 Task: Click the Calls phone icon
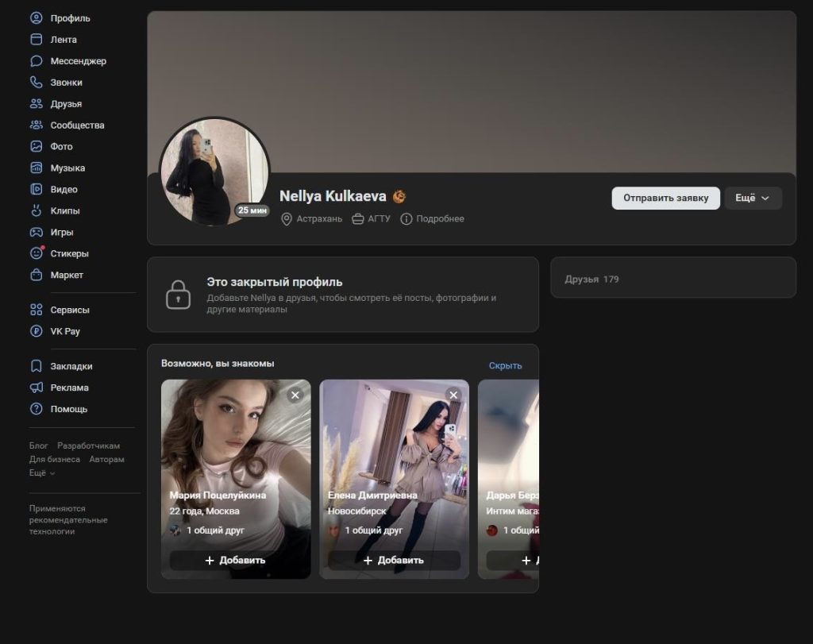coord(36,83)
